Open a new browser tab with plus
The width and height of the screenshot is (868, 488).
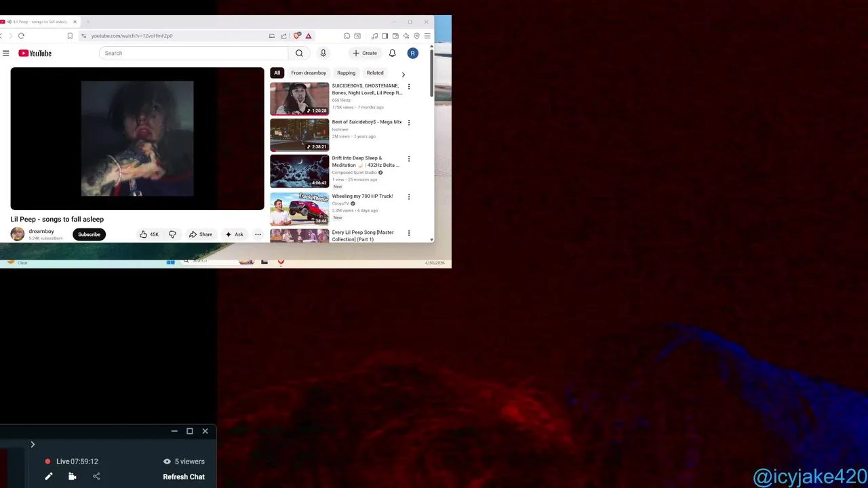(87, 22)
